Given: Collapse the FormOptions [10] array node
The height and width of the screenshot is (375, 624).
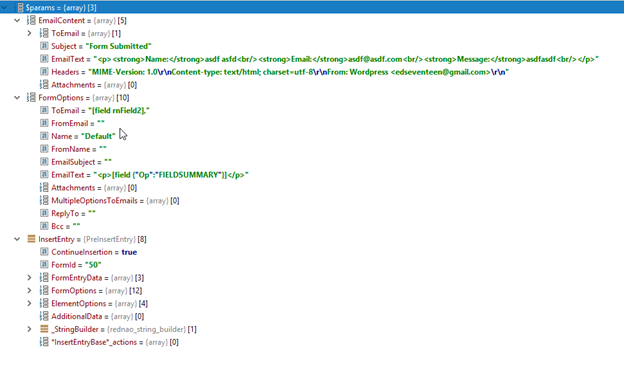Looking at the screenshot, I should pyautogui.click(x=17, y=98).
